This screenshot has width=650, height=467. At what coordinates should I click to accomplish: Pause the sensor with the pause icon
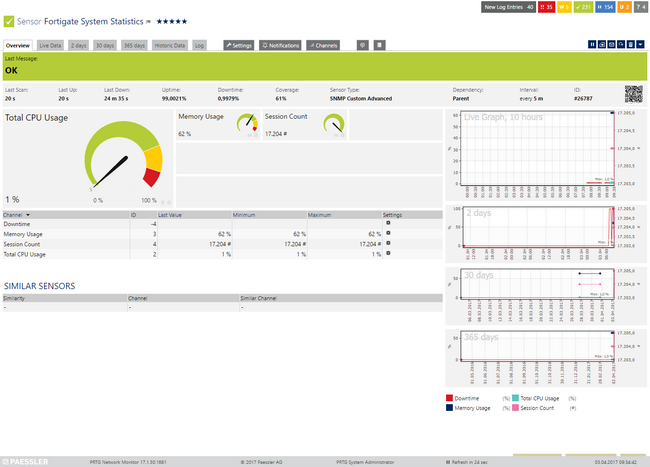coord(592,44)
